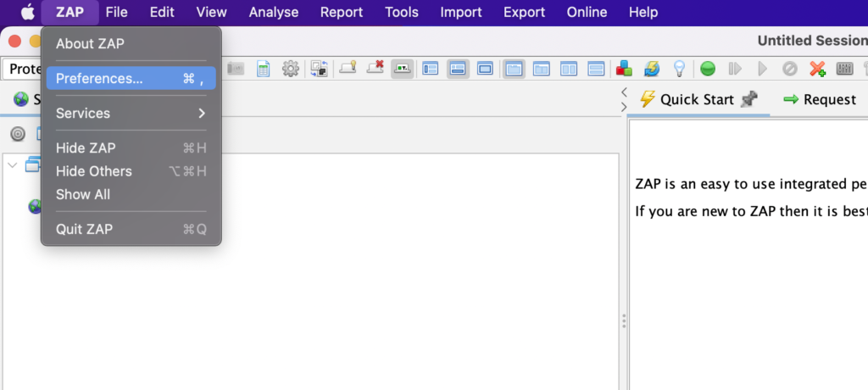Open the Apple menu

(27, 12)
